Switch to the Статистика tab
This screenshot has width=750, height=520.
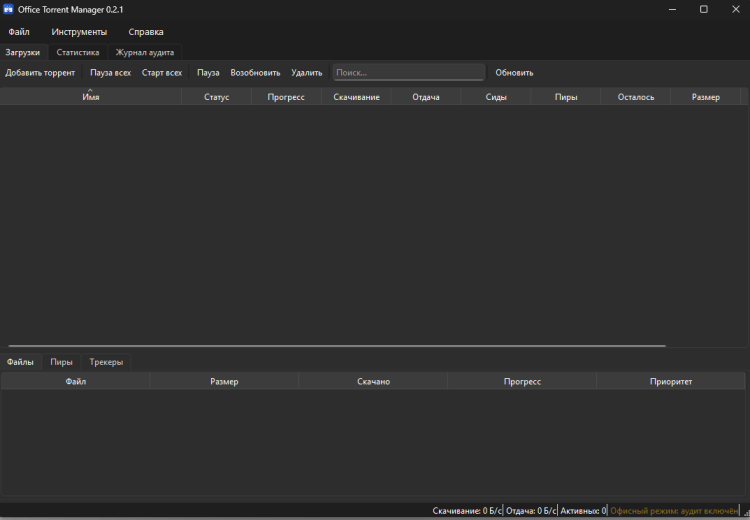click(x=78, y=52)
